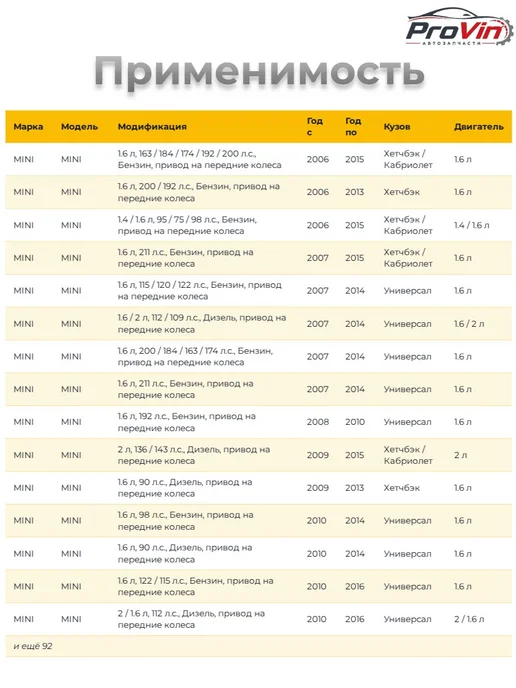Open the 'и ещё 92' link

click(x=33, y=646)
